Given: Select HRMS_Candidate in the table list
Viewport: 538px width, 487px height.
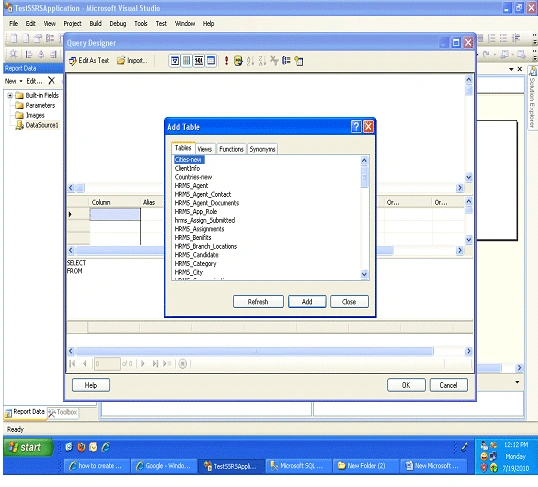Looking at the screenshot, I should coord(196,255).
